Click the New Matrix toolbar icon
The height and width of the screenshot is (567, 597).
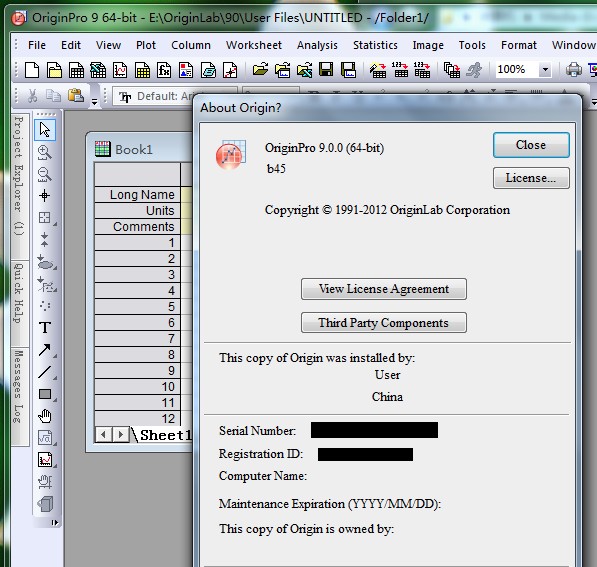click(142, 70)
